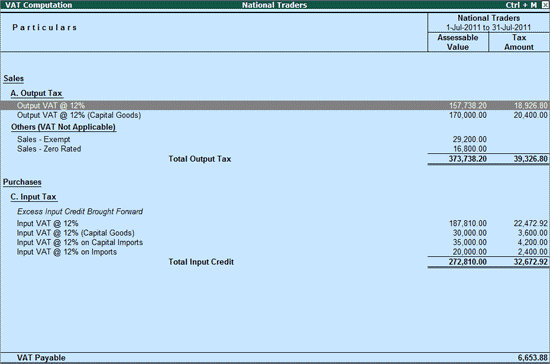Click the VAT Payable amount 6,653.88
550x364 pixels.
532,358
